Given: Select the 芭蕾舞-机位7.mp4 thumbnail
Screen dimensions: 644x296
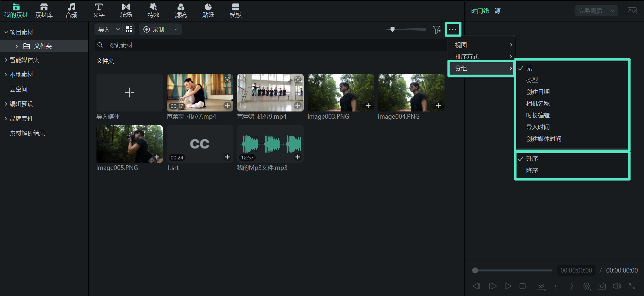Looking at the screenshot, I should pyautogui.click(x=200, y=93).
